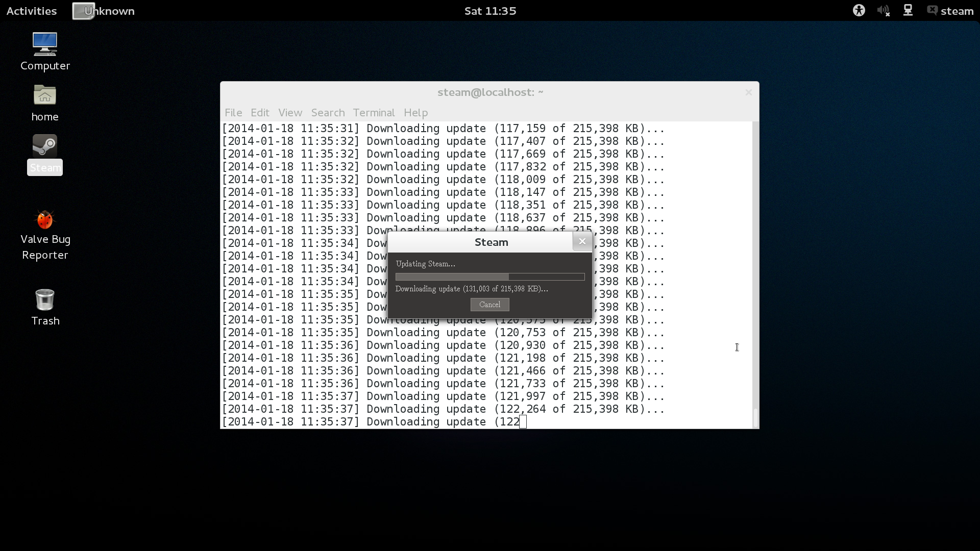Screen dimensions: 980x551
Task: Click the Computer desktop icon
Action: (x=45, y=50)
